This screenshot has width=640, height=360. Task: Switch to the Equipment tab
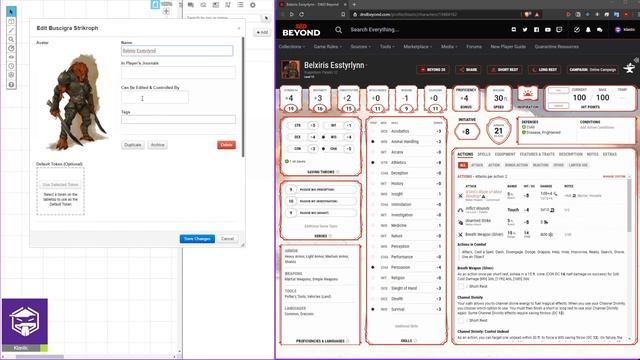505,154
